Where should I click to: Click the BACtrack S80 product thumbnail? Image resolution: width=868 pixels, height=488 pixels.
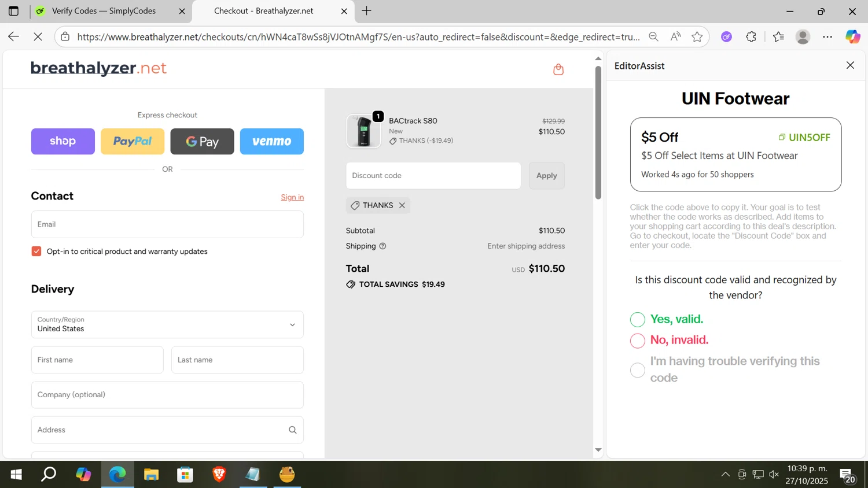click(x=363, y=131)
